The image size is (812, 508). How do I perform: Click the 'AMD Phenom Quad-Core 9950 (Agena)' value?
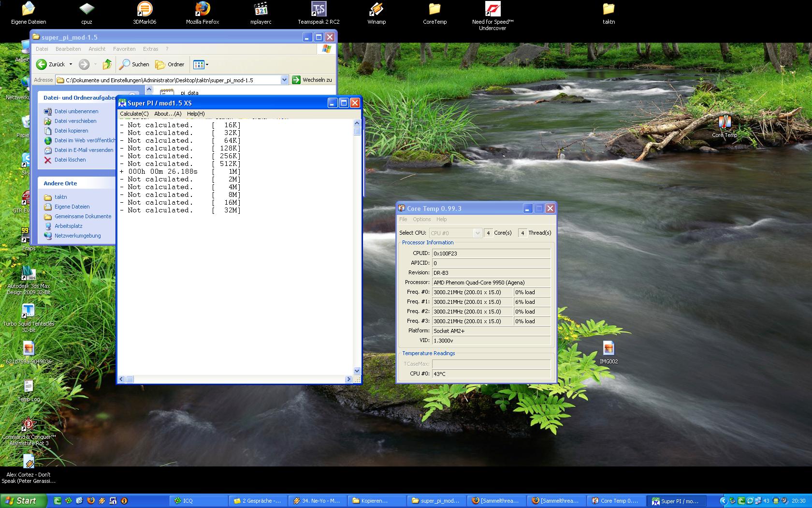pyautogui.click(x=491, y=283)
